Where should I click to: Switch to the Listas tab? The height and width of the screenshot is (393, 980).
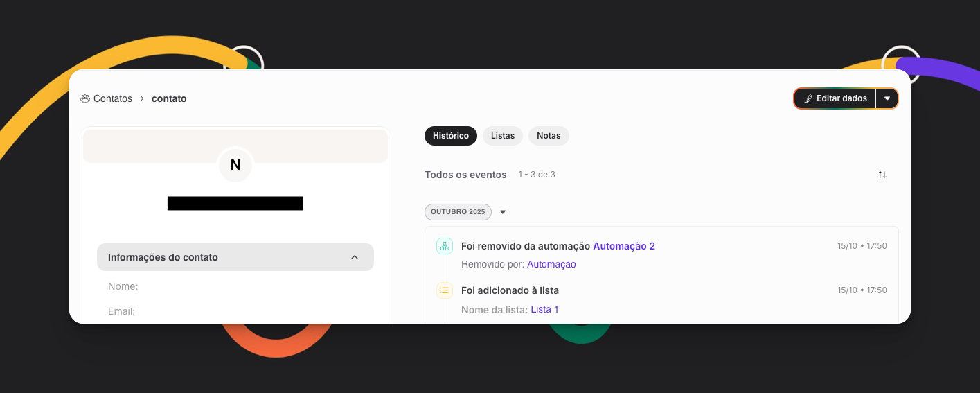[x=503, y=136]
